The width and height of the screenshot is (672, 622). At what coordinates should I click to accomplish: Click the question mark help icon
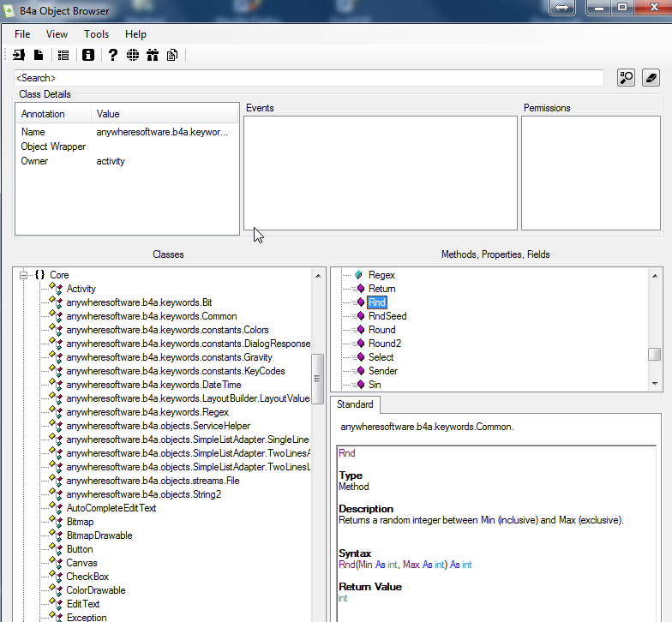tap(112, 56)
